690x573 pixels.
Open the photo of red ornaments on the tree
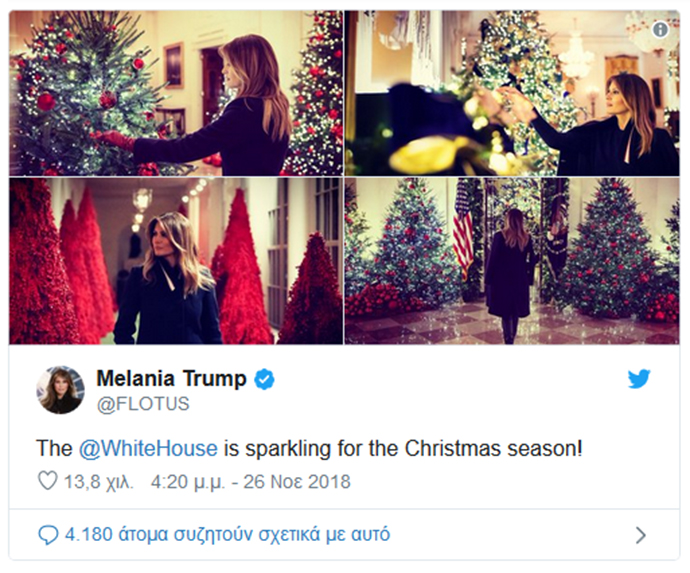tap(176, 93)
